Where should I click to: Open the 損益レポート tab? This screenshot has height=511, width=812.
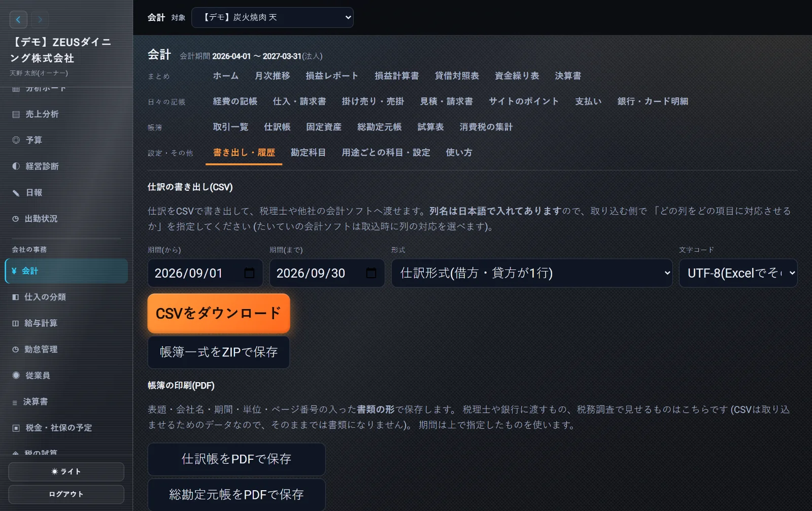[x=332, y=76]
